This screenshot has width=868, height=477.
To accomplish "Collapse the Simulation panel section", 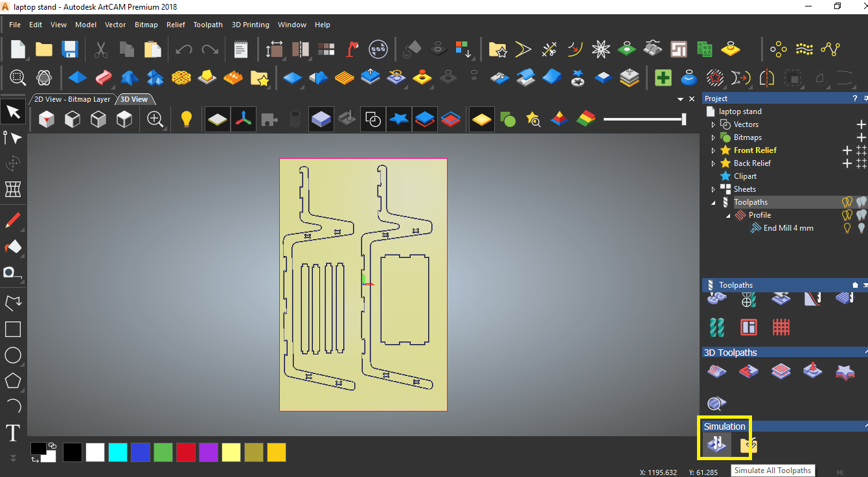I will tap(865, 426).
